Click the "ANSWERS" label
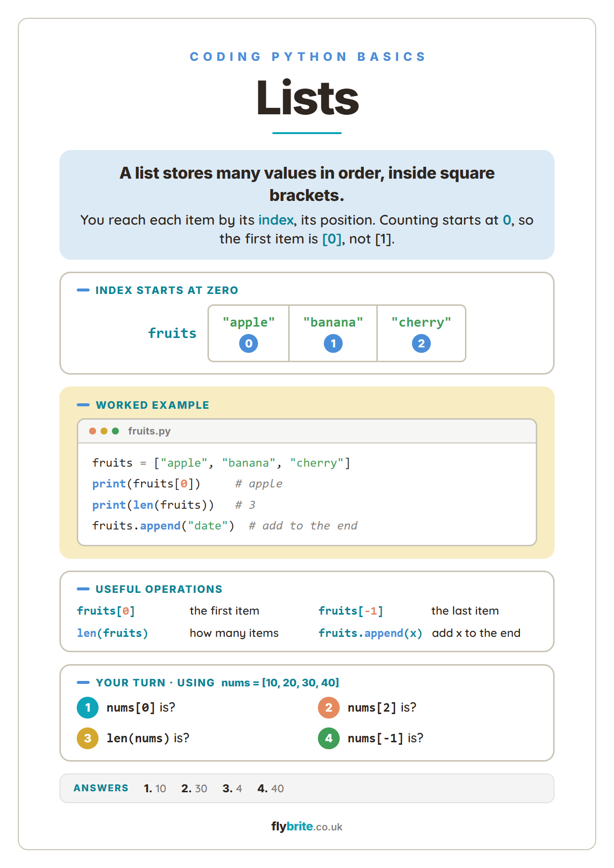 click(x=101, y=788)
